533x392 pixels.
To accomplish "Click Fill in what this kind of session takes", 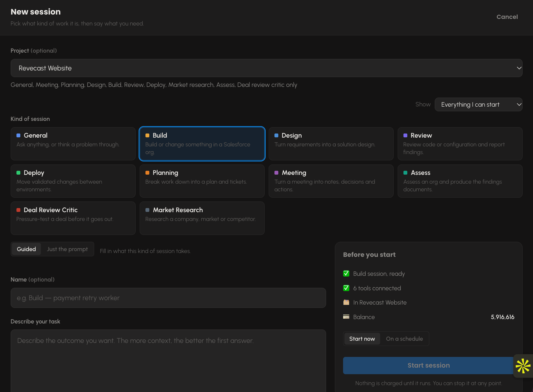I will click(x=145, y=251).
